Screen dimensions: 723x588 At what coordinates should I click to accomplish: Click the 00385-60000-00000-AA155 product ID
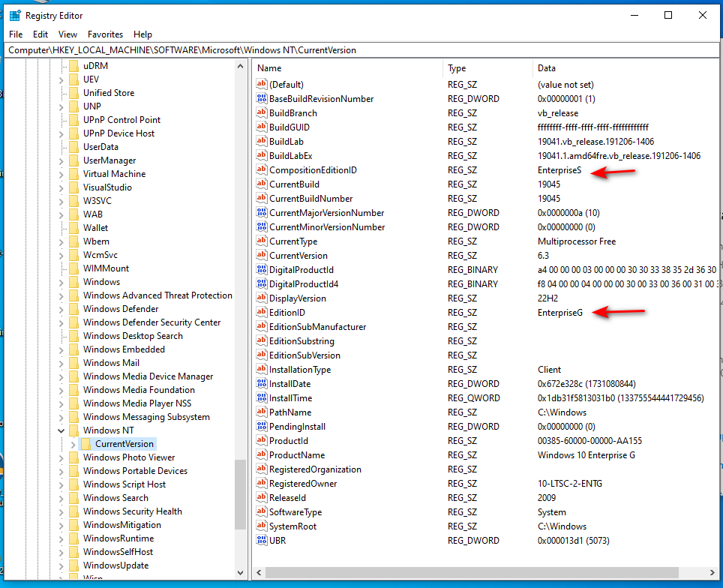(589, 441)
